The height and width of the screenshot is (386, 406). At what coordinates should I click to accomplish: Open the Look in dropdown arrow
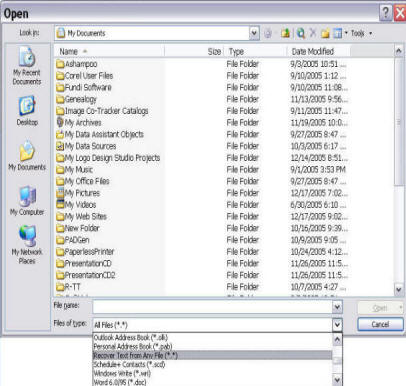pyautogui.click(x=254, y=33)
